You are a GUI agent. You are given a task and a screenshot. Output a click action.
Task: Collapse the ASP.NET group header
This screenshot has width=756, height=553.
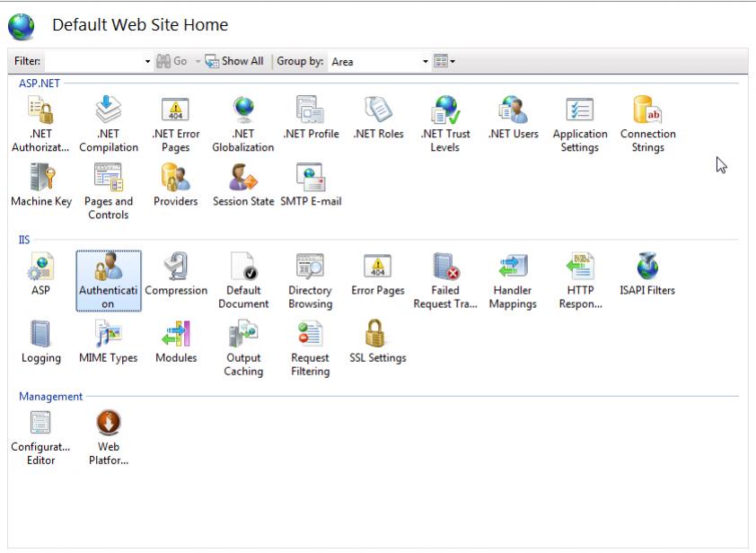[x=40, y=83]
